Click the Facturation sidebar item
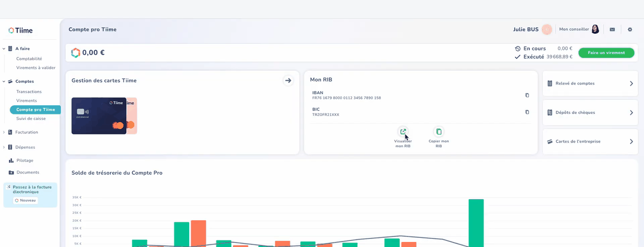 click(x=27, y=133)
